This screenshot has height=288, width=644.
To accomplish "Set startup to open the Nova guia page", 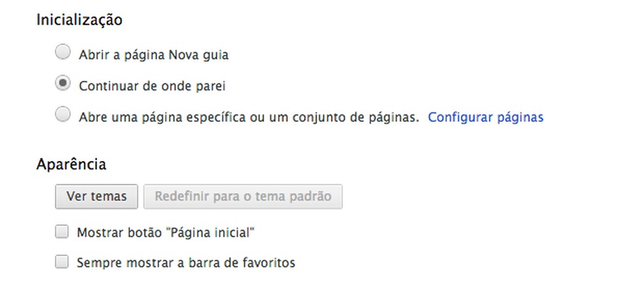I will [x=63, y=52].
